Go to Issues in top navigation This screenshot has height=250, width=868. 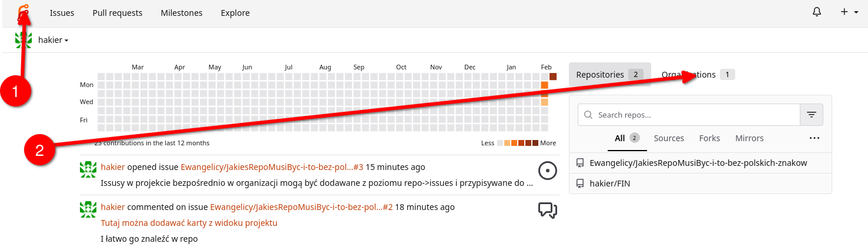pos(62,13)
